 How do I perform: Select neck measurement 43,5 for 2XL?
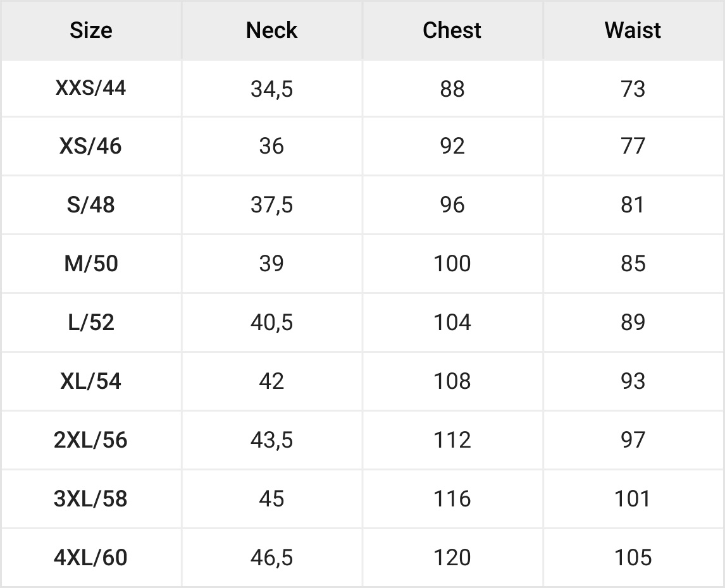point(271,440)
